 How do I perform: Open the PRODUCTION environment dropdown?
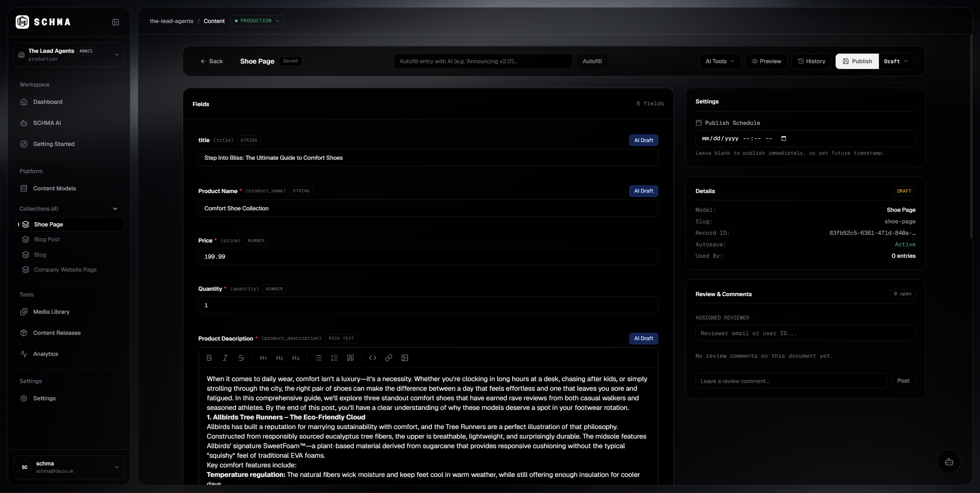click(257, 21)
